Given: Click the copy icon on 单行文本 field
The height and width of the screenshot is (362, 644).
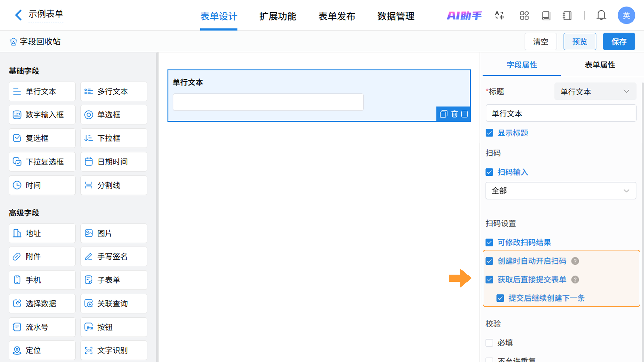Looking at the screenshot, I should 443,114.
